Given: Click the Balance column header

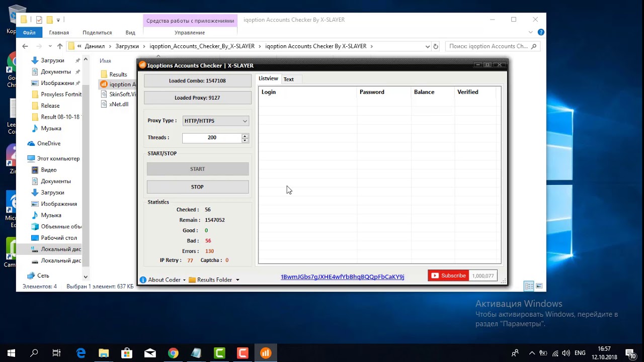Looking at the screenshot, I should [433, 92].
